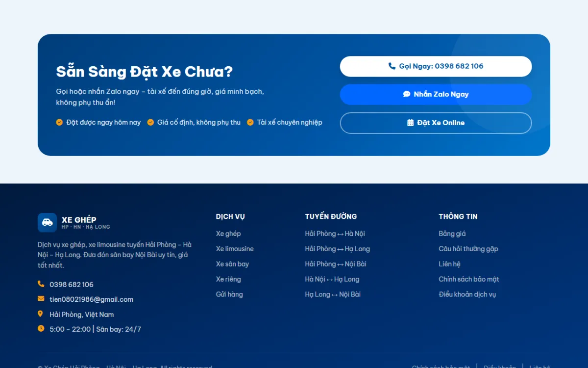The height and width of the screenshot is (368, 588).
Task: Click the XE GHÉP brand name
Action: [79, 219]
